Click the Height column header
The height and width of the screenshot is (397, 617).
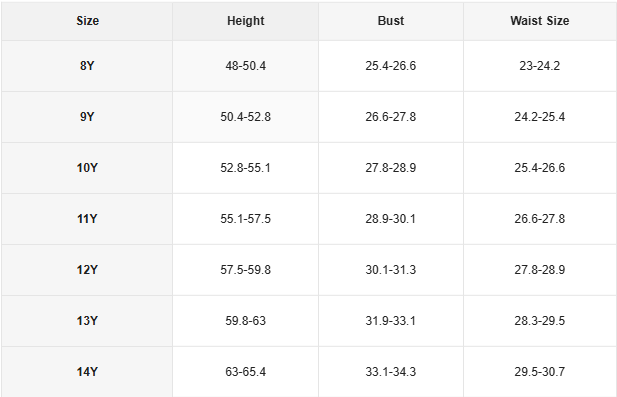pyautogui.click(x=246, y=21)
